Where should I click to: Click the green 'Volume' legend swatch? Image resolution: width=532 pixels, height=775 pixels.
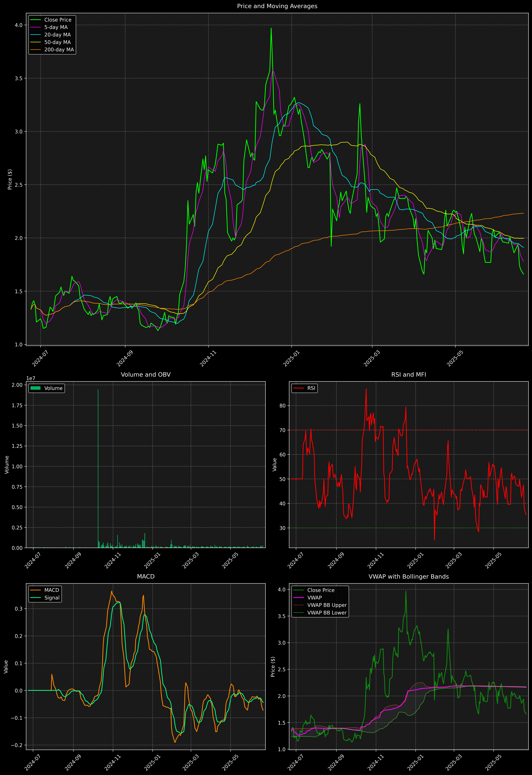pyautogui.click(x=35, y=388)
